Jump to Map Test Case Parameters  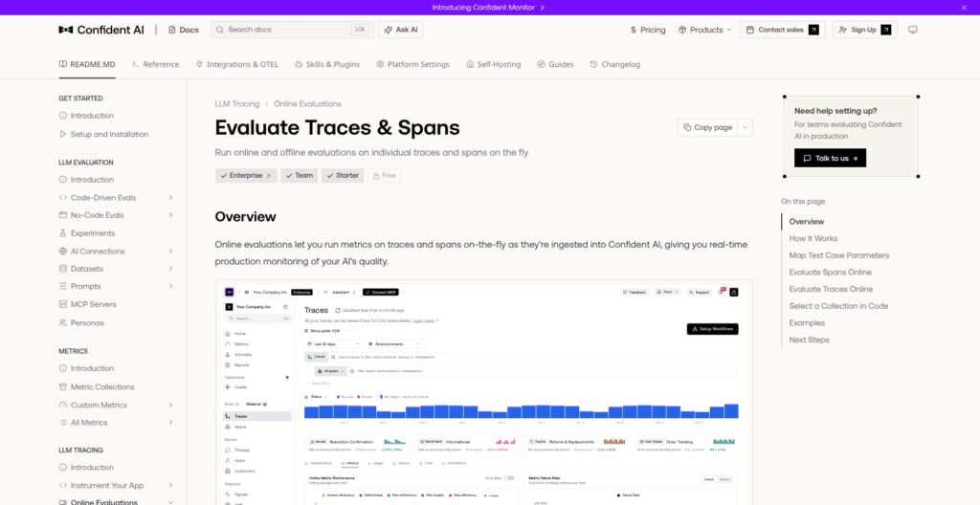838,255
